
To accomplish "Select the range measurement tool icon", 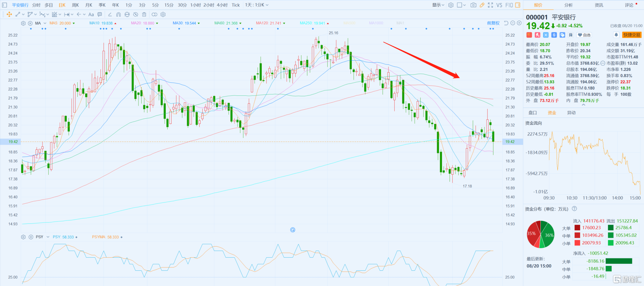I will 67,14.
